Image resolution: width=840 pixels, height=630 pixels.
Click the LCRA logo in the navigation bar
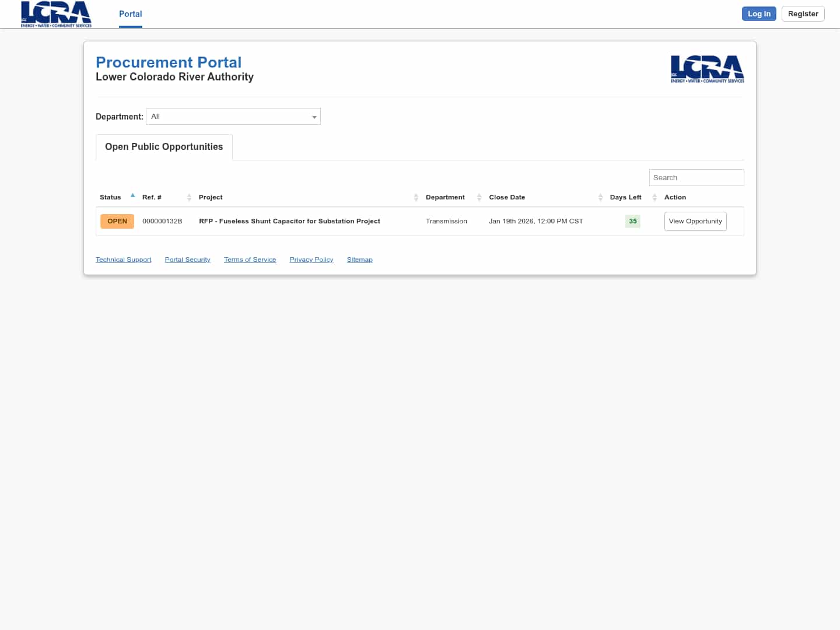[x=55, y=14]
